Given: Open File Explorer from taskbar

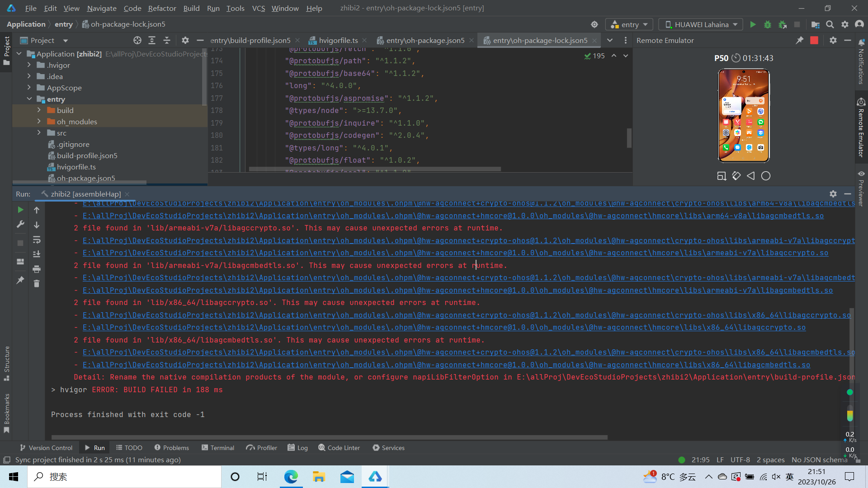Looking at the screenshot, I should [319, 477].
